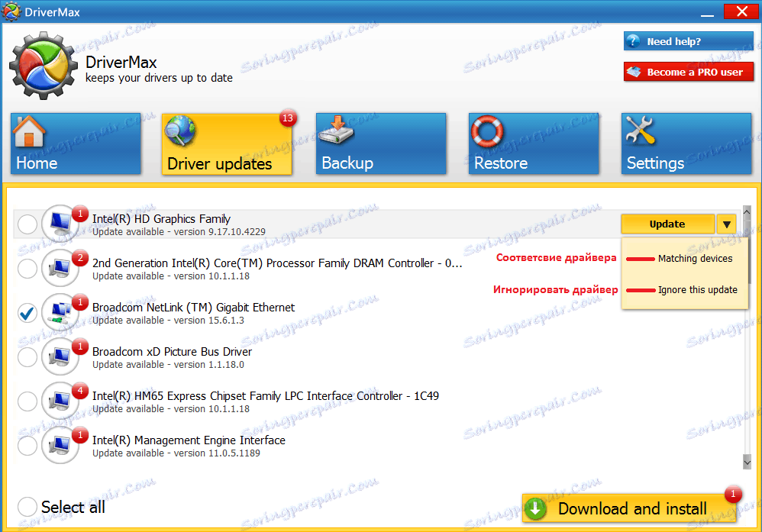This screenshot has height=532, width=762.
Task: Click the PRO user ticket icon
Action: point(634,72)
